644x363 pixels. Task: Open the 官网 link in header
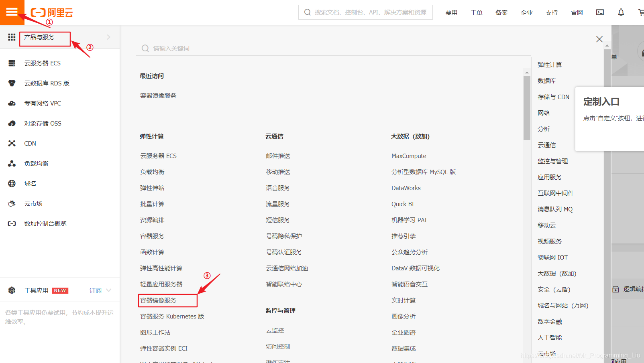point(577,13)
